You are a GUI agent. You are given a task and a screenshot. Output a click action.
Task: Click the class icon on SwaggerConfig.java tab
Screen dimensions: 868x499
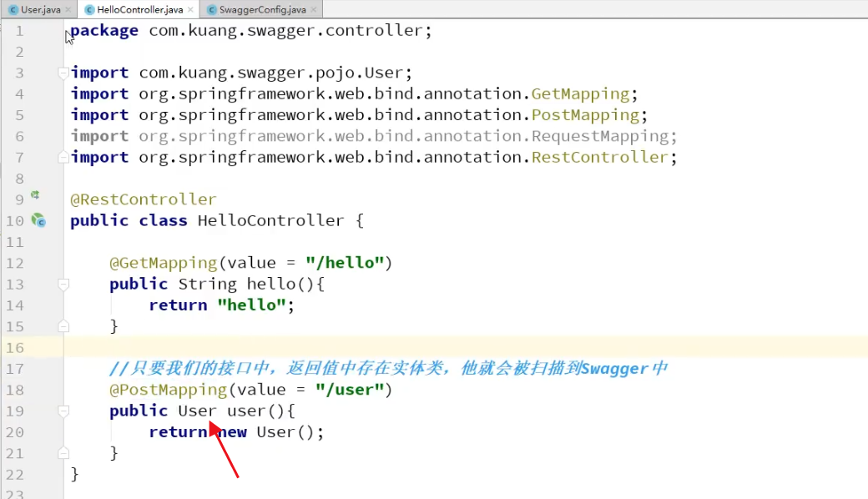(211, 9)
